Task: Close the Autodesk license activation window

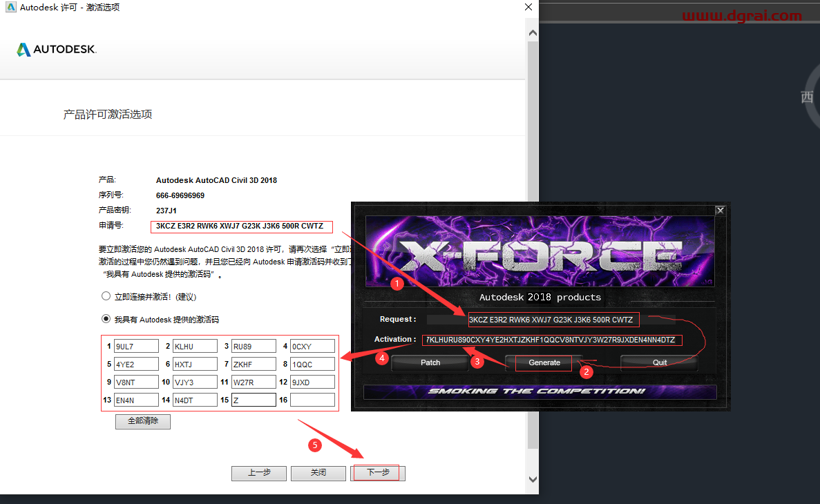Action: [528, 8]
